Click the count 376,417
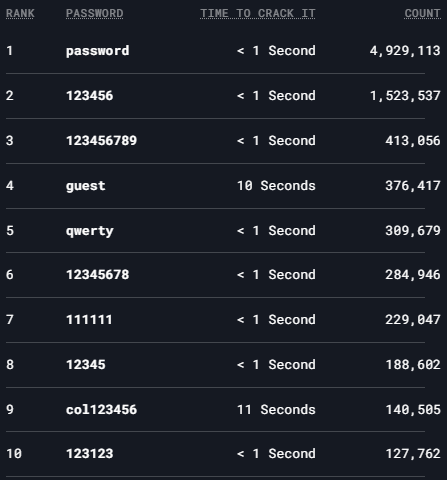Screen dimensions: 447x480 tap(413, 186)
